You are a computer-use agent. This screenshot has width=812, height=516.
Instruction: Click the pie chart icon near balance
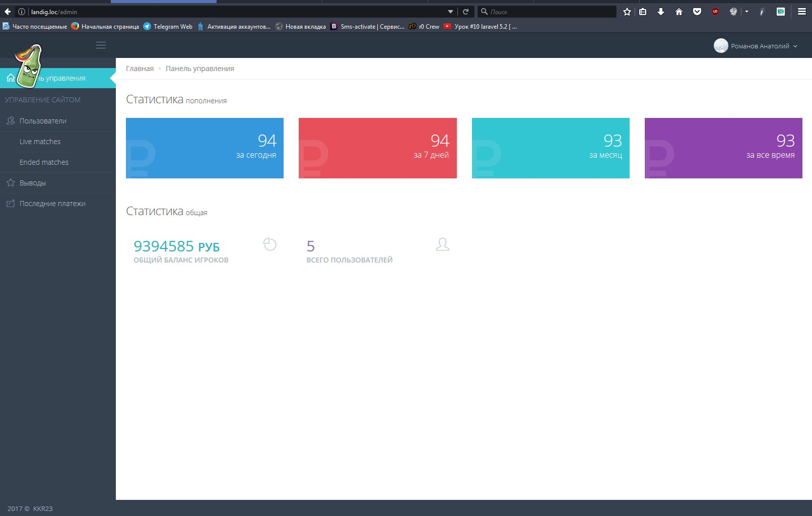point(270,244)
